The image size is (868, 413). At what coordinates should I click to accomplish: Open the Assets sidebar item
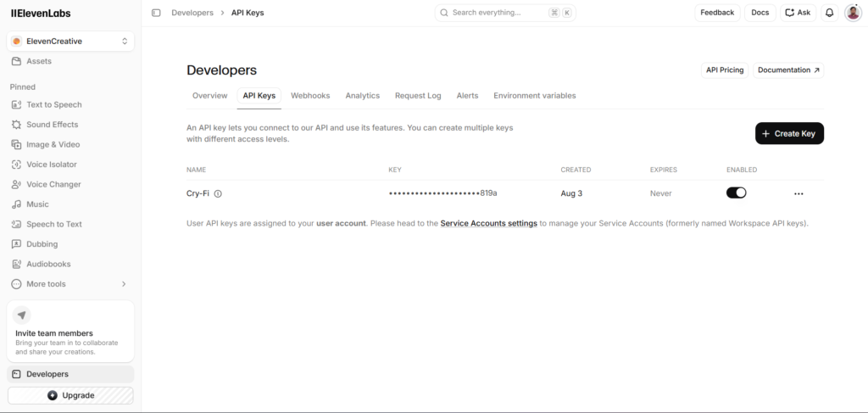70,61
